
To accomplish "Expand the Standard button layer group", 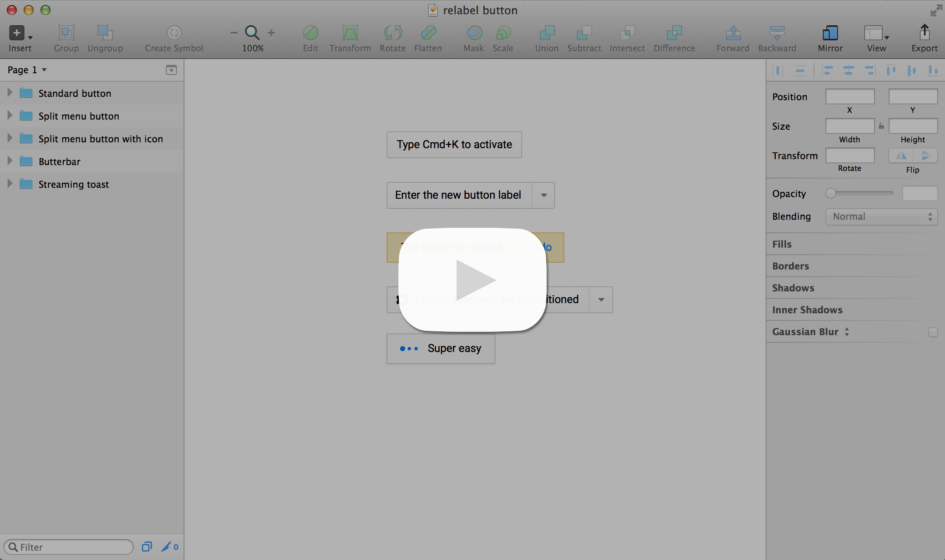I will point(10,93).
